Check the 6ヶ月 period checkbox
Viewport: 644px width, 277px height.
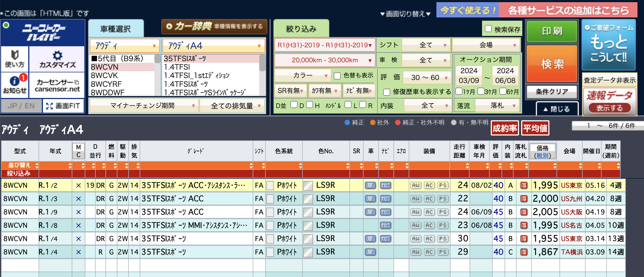tap(503, 91)
